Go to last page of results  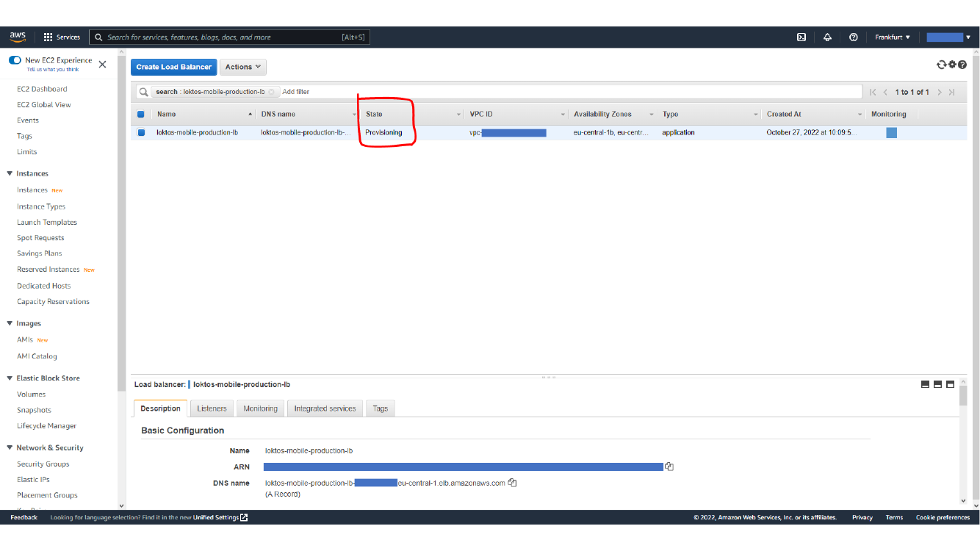coord(951,92)
